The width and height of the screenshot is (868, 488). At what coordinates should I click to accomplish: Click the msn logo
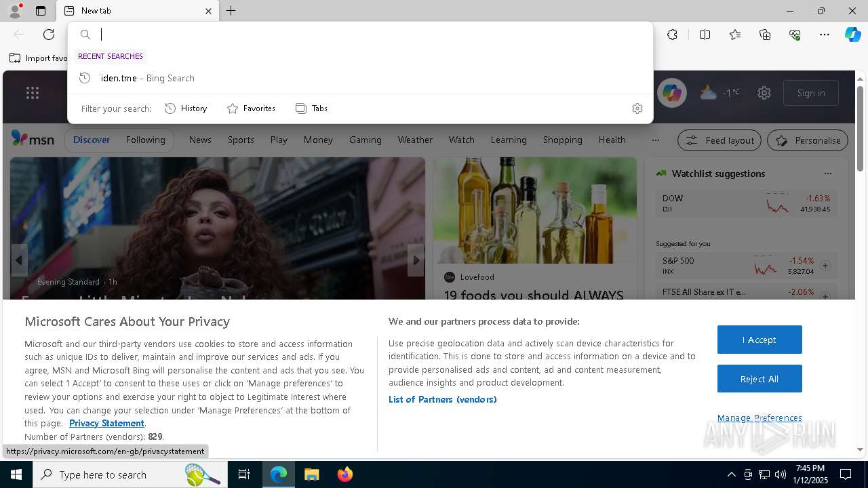(x=33, y=139)
